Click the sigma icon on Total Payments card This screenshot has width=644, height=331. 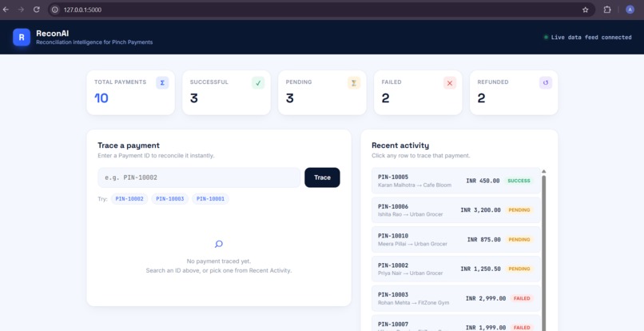[162, 82]
